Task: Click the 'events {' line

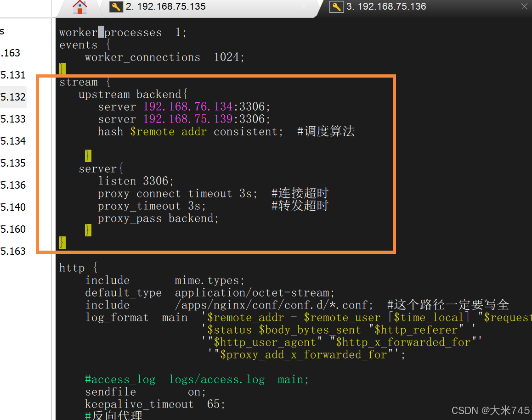Action: click(x=85, y=45)
